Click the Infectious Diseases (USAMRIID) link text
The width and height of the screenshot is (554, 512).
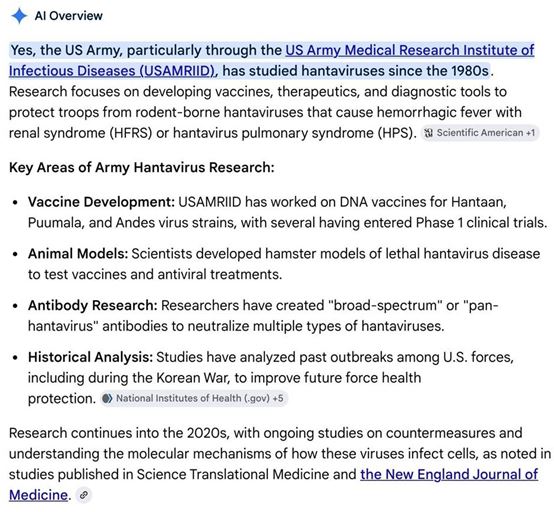point(112,71)
